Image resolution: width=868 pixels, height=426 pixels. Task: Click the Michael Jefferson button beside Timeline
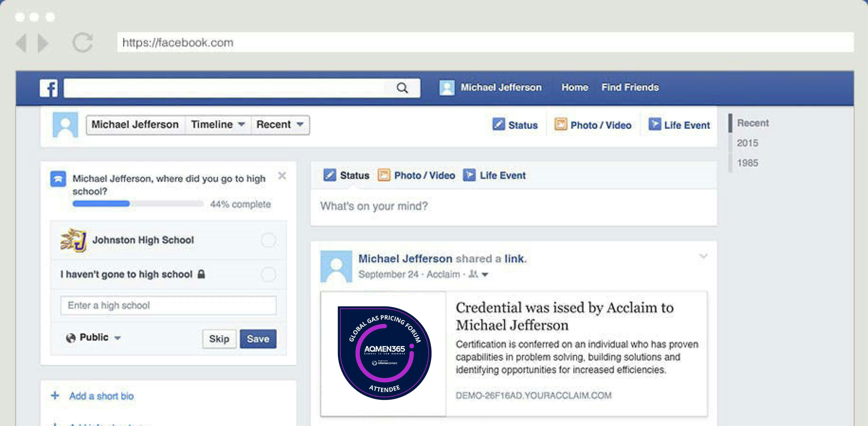(135, 125)
